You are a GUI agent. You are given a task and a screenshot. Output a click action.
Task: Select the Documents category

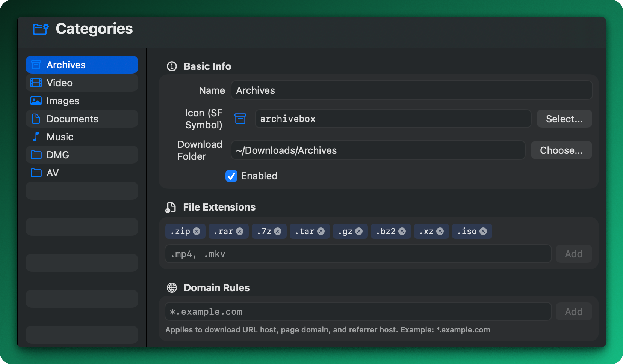click(82, 119)
